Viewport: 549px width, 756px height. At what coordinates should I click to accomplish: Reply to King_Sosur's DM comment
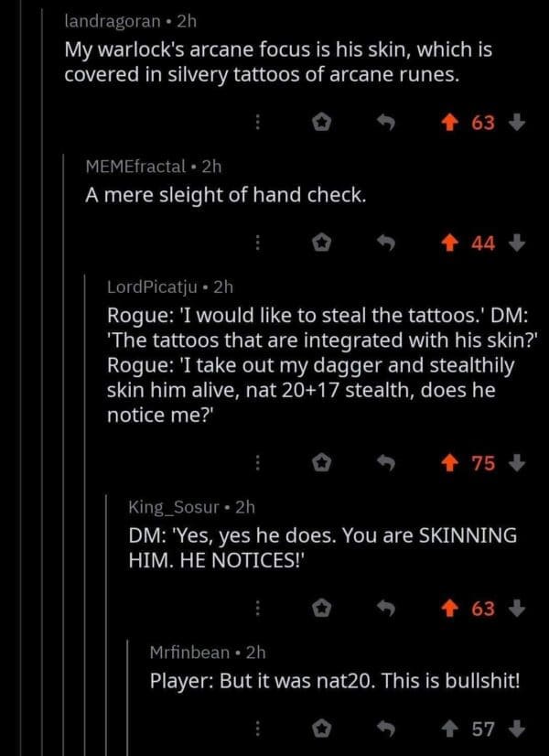[x=385, y=610]
